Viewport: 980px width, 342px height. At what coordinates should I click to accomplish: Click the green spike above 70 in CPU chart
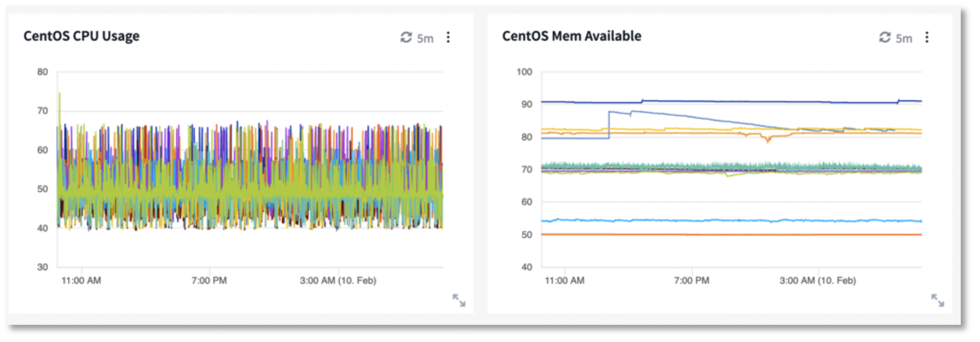(60, 99)
